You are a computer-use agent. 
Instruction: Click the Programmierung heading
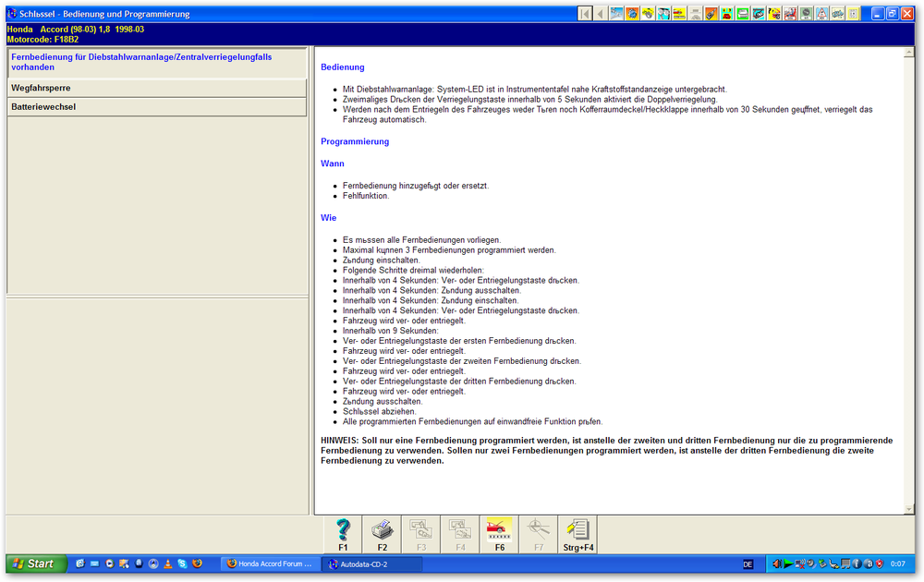pyautogui.click(x=355, y=141)
